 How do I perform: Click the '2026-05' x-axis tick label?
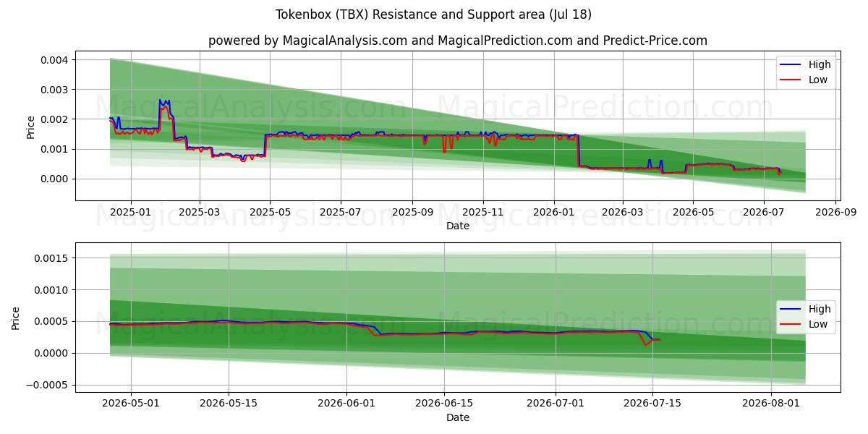click(x=693, y=213)
